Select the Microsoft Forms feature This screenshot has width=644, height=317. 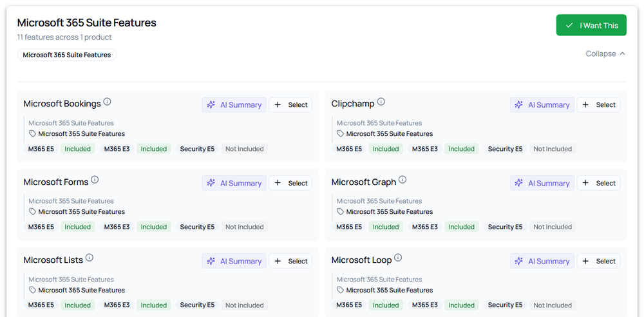click(290, 183)
